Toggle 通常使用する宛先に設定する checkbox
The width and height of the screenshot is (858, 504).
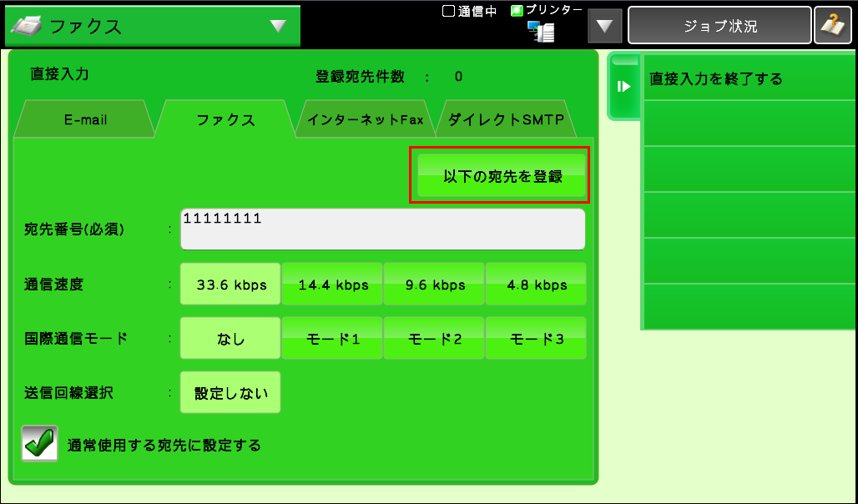(39, 445)
